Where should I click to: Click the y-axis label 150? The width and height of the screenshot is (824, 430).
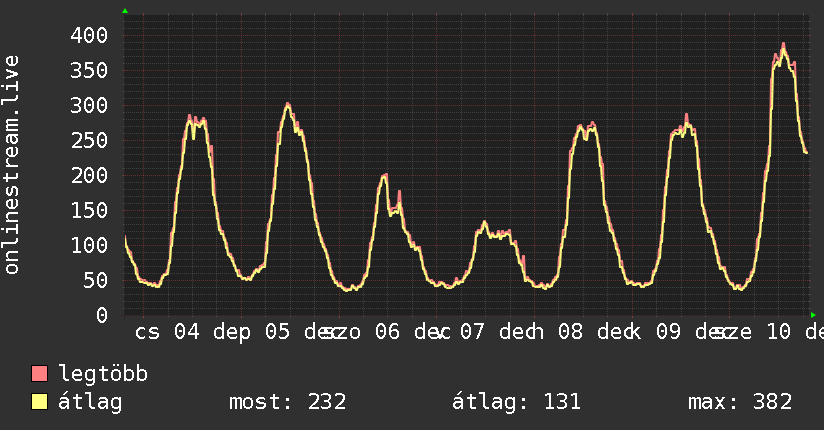pos(89,210)
